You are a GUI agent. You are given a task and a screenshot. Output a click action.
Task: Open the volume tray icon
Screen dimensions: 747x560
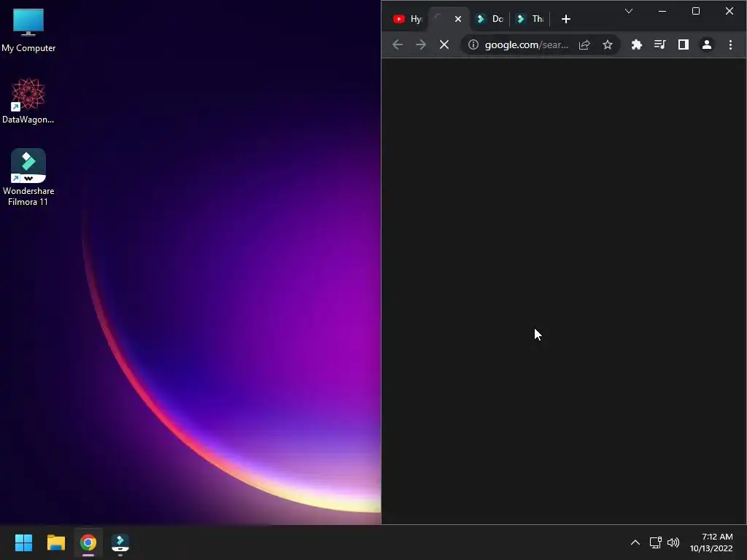(673, 542)
